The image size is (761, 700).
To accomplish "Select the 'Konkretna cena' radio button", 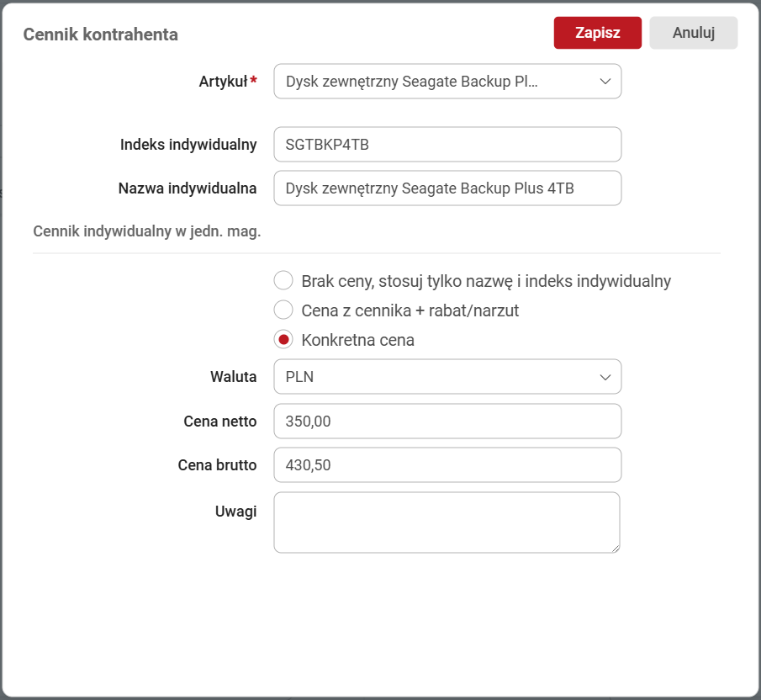I will click(x=283, y=340).
